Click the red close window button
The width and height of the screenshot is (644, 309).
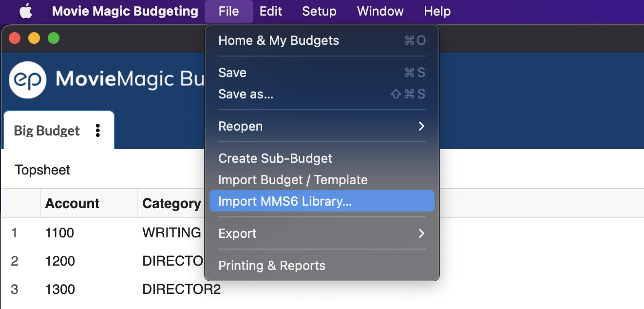click(x=15, y=38)
